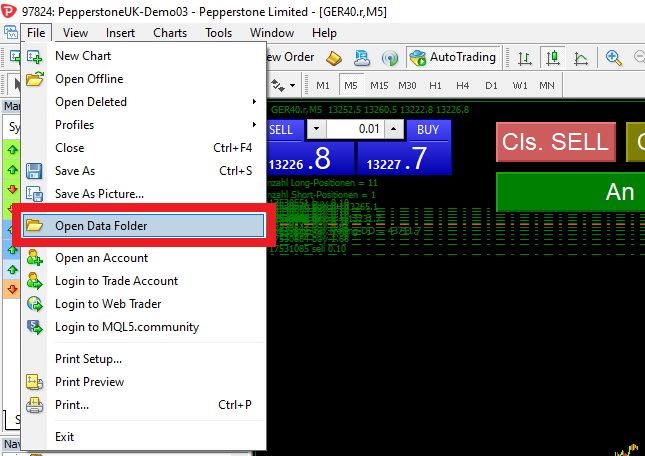Increase lot volume with up arrow
Image resolution: width=645 pixels, height=456 pixels.
394,129
